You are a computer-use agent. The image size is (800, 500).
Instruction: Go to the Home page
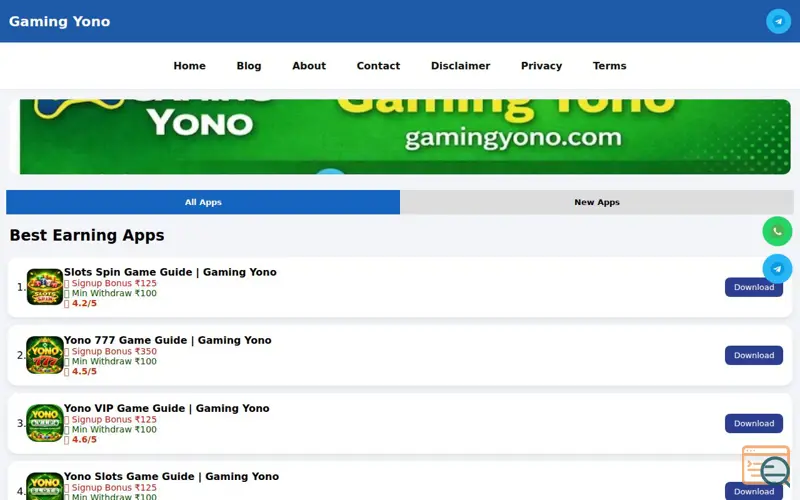[x=189, y=66]
